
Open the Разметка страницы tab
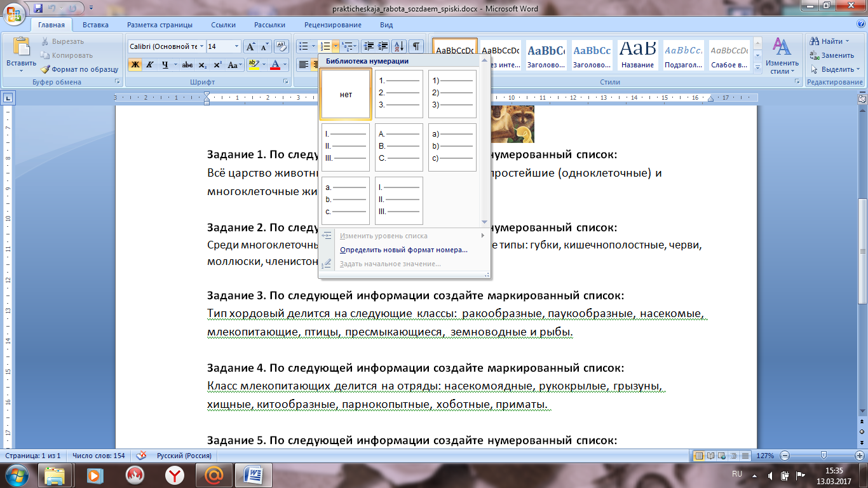click(159, 25)
